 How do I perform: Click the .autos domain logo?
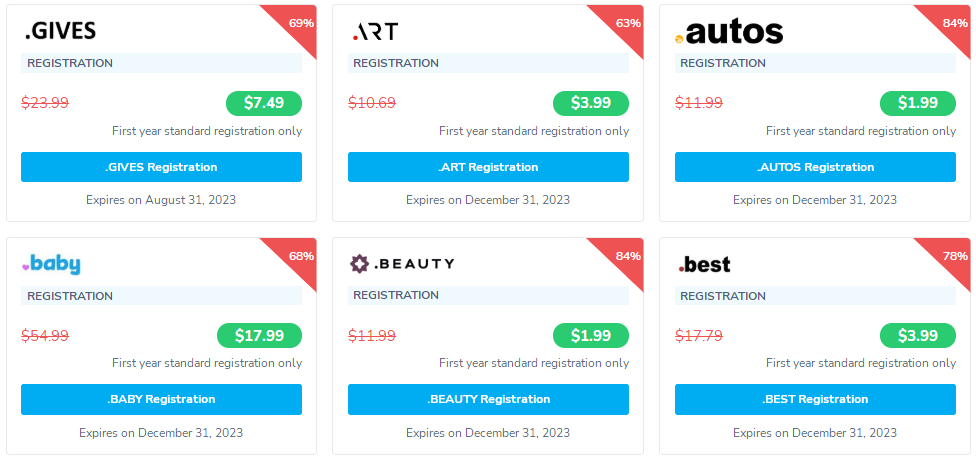pyautogui.click(x=729, y=32)
